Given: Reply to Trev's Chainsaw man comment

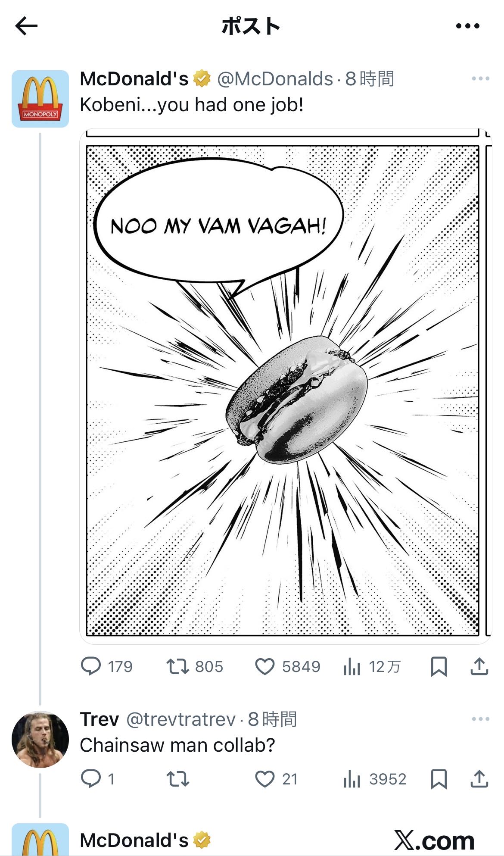Looking at the screenshot, I should click(x=91, y=779).
